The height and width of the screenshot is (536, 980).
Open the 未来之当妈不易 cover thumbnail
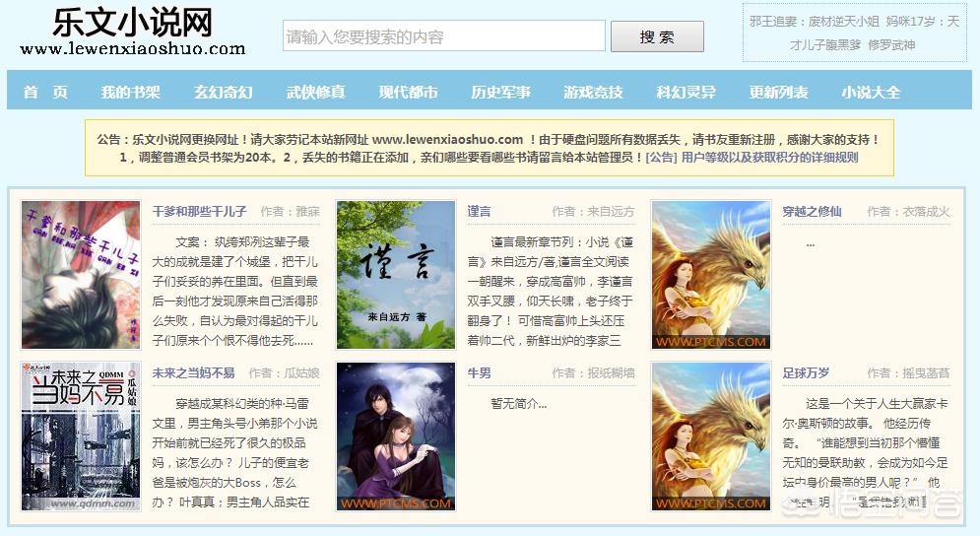point(81,436)
